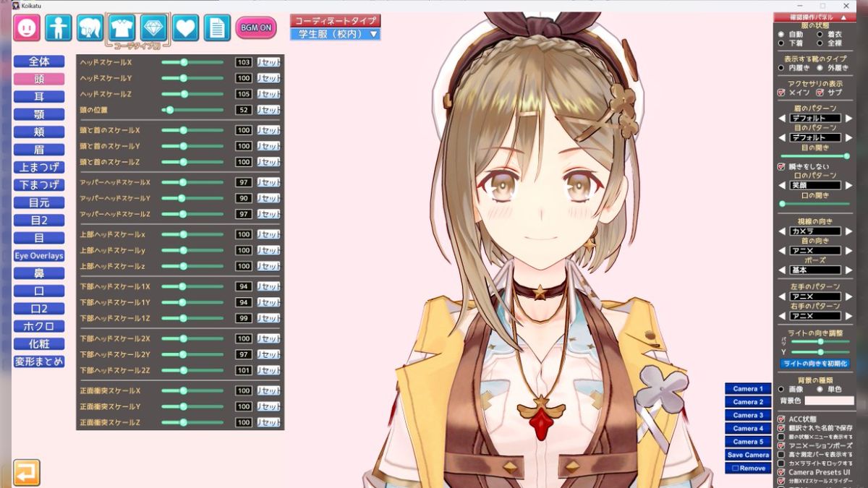Previous mouth pattern 笑顔 left arrow
This screenshot has width=868, height=488.
tap(782, 186)
